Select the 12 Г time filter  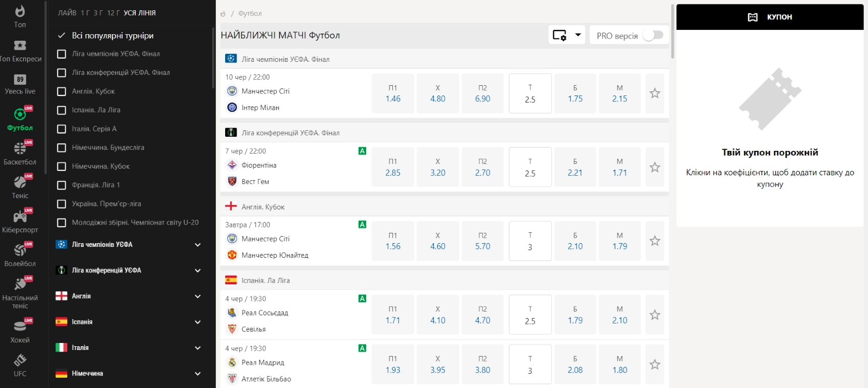click(113, 13)
